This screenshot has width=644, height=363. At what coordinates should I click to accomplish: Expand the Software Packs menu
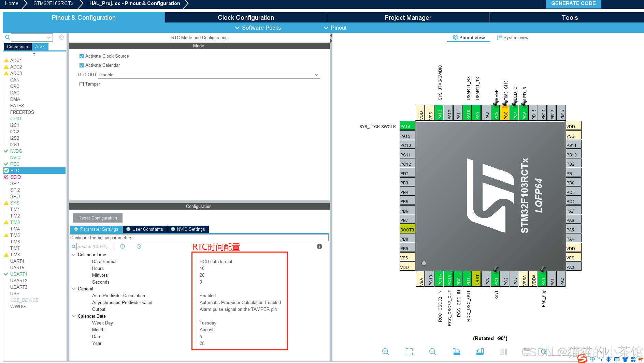258,28
